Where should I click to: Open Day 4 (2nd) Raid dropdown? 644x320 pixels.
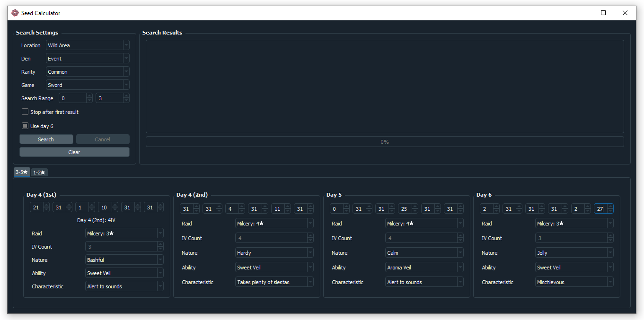pos(274,224)
